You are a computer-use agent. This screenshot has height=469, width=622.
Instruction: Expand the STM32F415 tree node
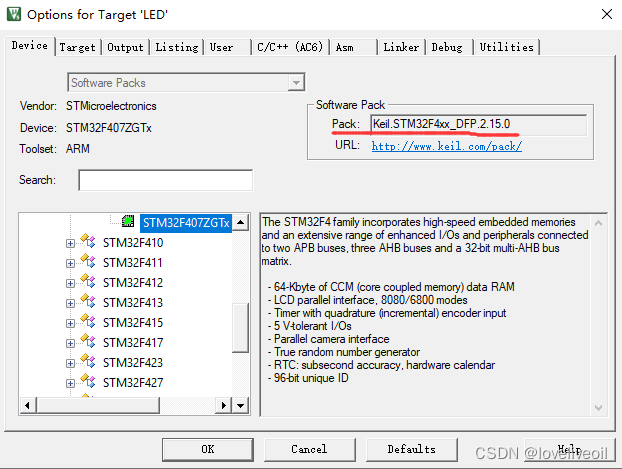70,323
